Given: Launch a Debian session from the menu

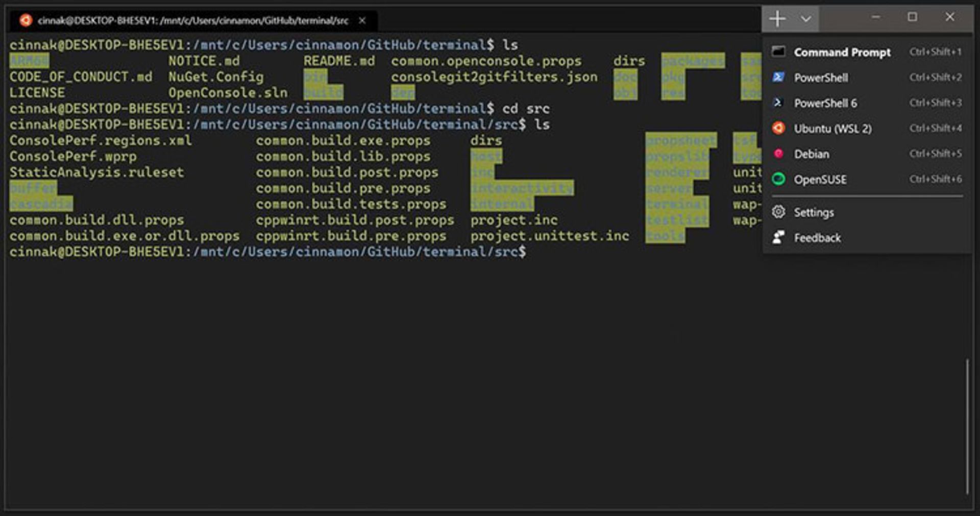Looking at the screenshot, I should [x=813, y=154].
